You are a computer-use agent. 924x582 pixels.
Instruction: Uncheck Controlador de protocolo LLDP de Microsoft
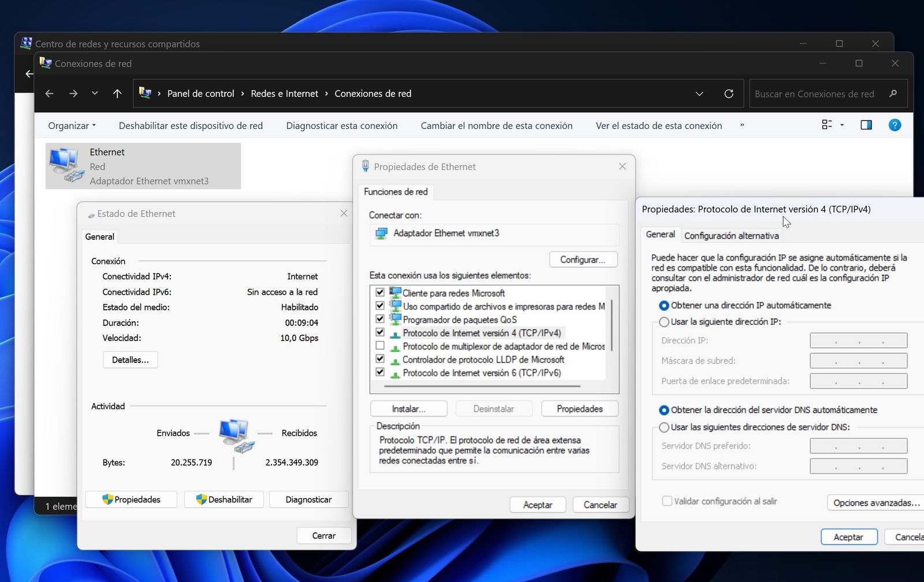pos(380,359)
